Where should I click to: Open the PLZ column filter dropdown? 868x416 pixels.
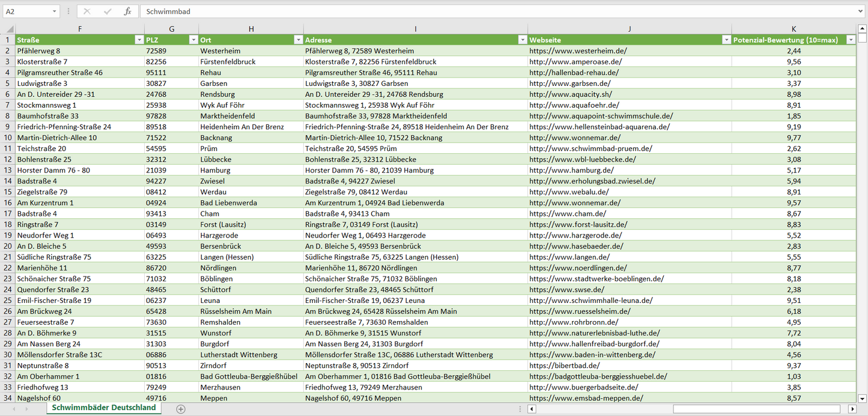(193, 40)
